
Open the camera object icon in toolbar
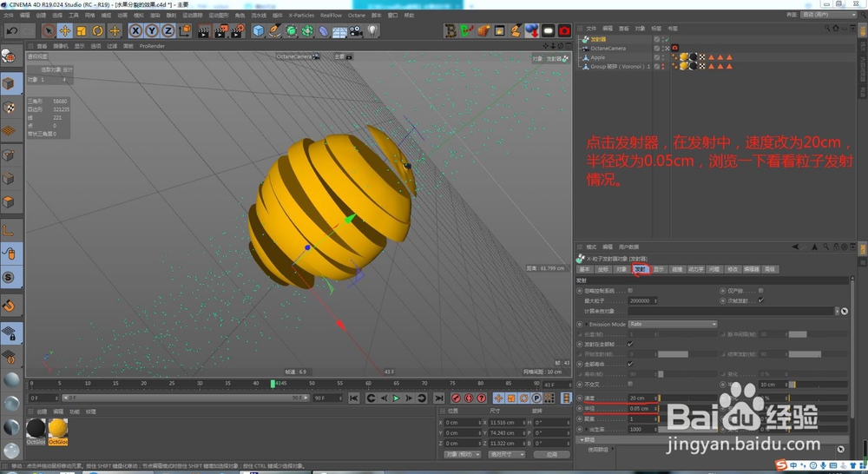356,31
